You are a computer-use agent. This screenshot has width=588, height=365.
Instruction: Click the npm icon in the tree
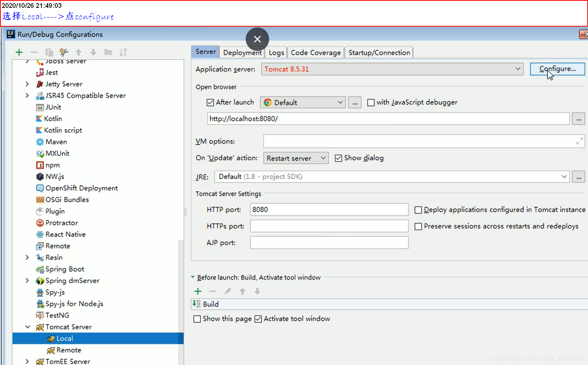[40, 165]
